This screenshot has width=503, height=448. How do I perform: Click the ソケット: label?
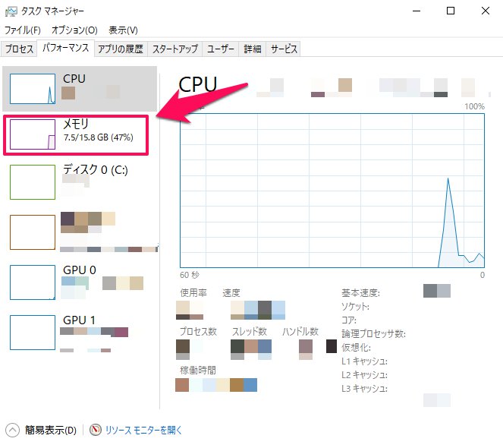355,307
